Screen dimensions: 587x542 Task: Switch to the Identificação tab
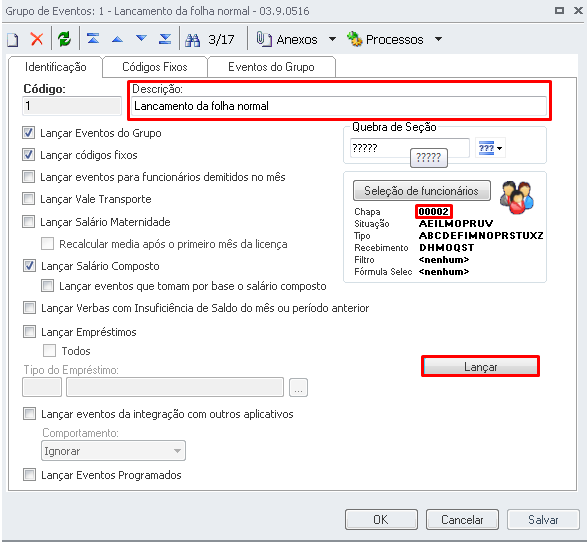pyautogui.click(x=55, y=67)
